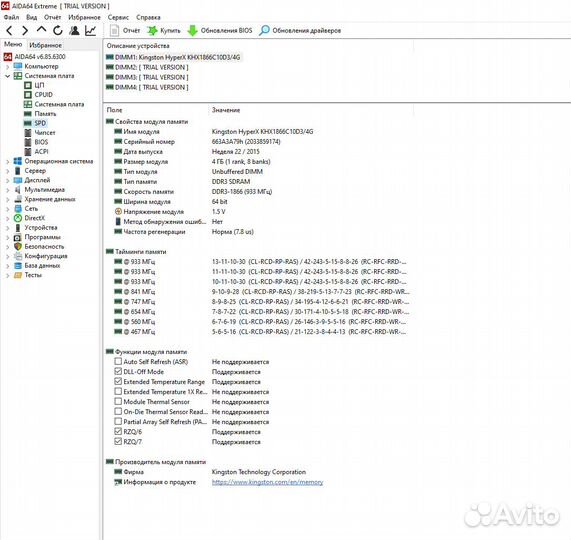Open the graph chart toolbar icon
This screenshot has height=540, width=571.
(x=91, y=31)
